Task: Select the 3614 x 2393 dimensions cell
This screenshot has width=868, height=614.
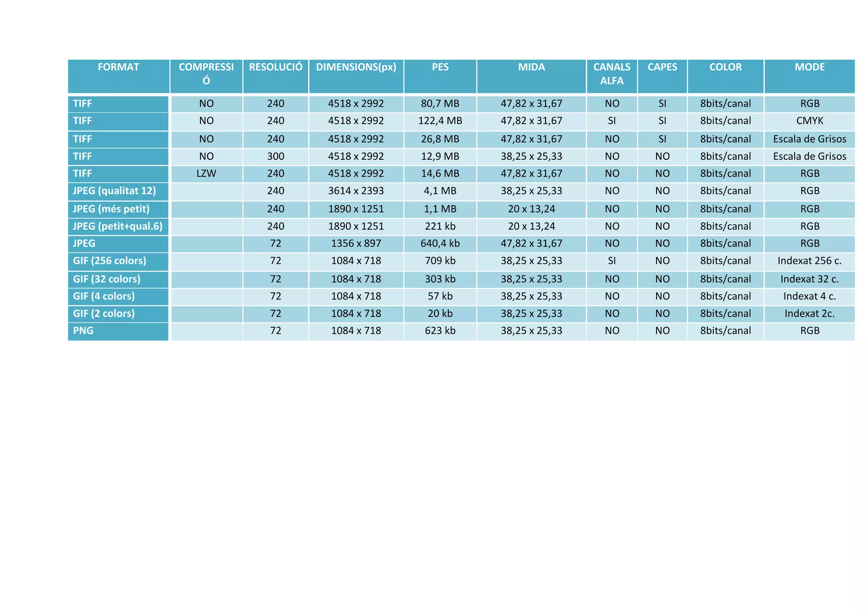Action: pyautogui.click(x=356, y=191)
